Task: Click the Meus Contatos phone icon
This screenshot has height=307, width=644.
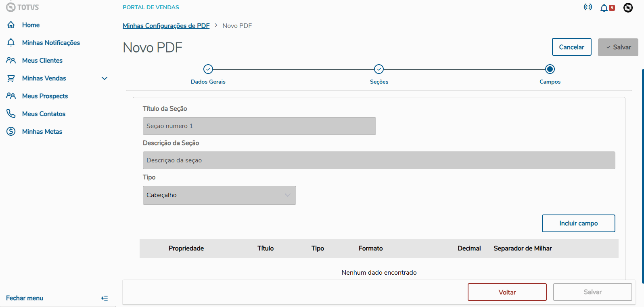Action: click(x=11, y=114)
